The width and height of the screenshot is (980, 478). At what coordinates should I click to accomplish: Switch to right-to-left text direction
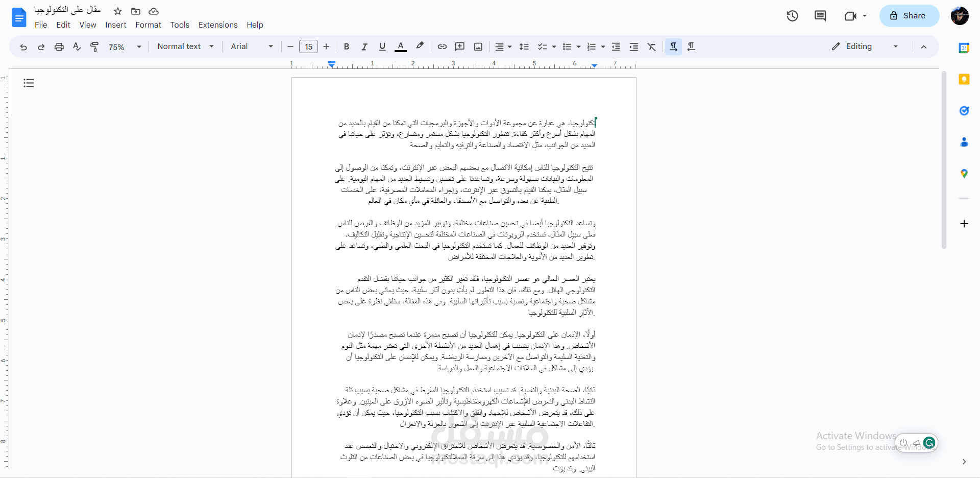tap(691, 46)
